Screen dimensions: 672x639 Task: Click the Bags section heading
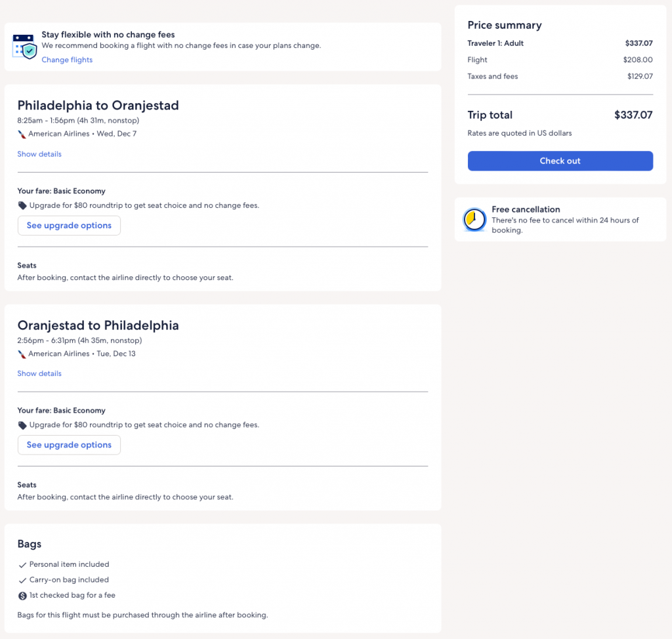pos(30,544)
